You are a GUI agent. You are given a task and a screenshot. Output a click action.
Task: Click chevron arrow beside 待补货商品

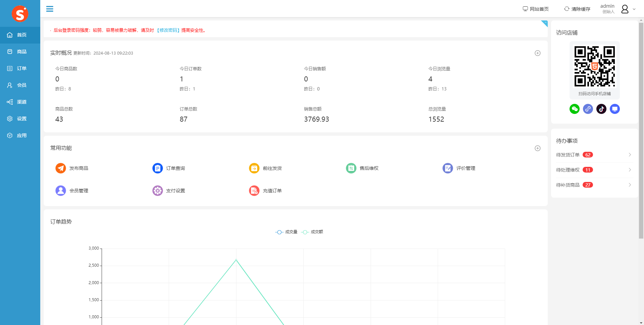630,185
